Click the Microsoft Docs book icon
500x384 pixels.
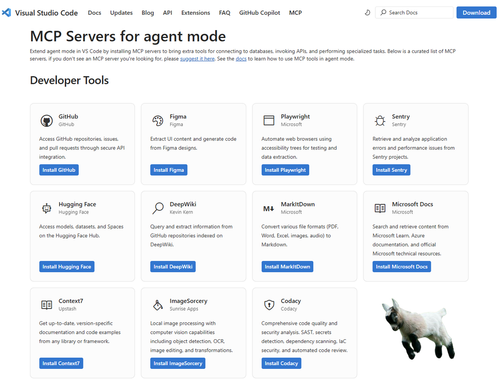[380, 208]
